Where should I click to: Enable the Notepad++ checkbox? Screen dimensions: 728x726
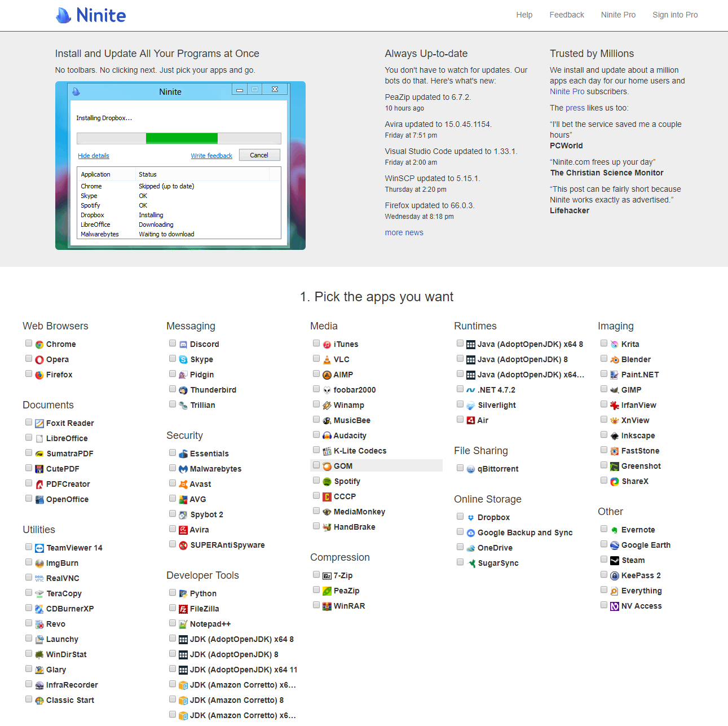coord(173,623)
